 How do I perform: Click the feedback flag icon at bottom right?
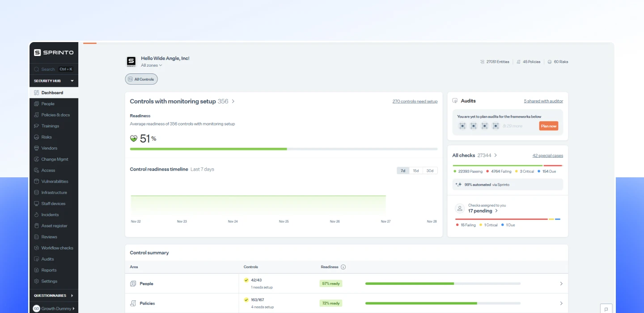click(x=606, y=309)
